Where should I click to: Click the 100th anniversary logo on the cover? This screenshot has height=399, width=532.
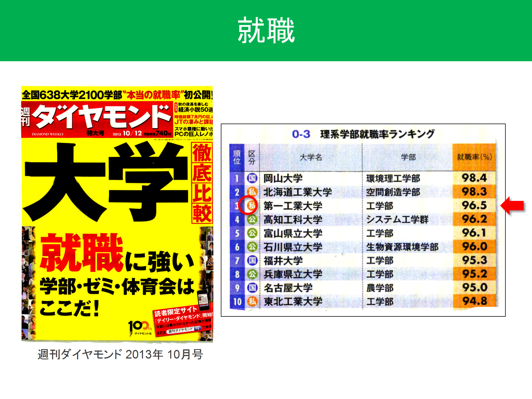140,328
